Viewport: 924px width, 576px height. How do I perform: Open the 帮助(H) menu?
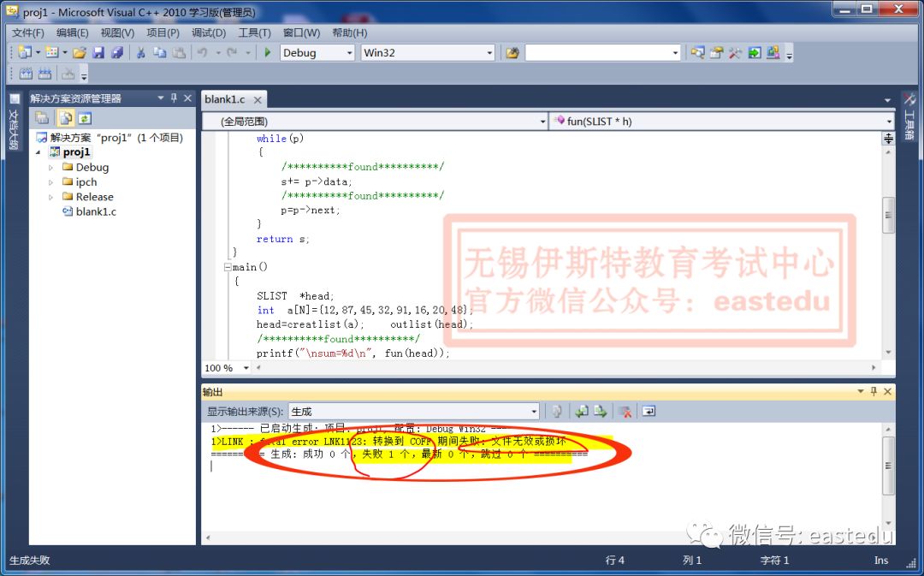tap(349, 33)
